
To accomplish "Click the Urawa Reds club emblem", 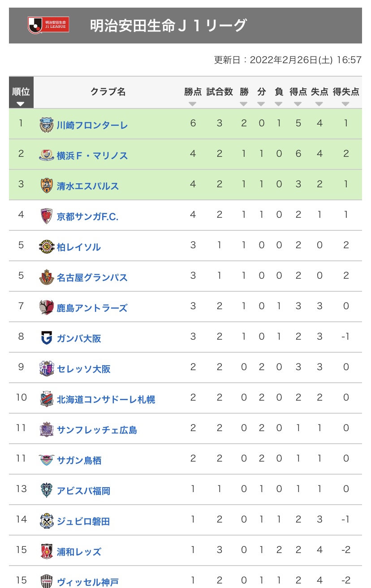I will pyautogui.click(x=47, y=551).
